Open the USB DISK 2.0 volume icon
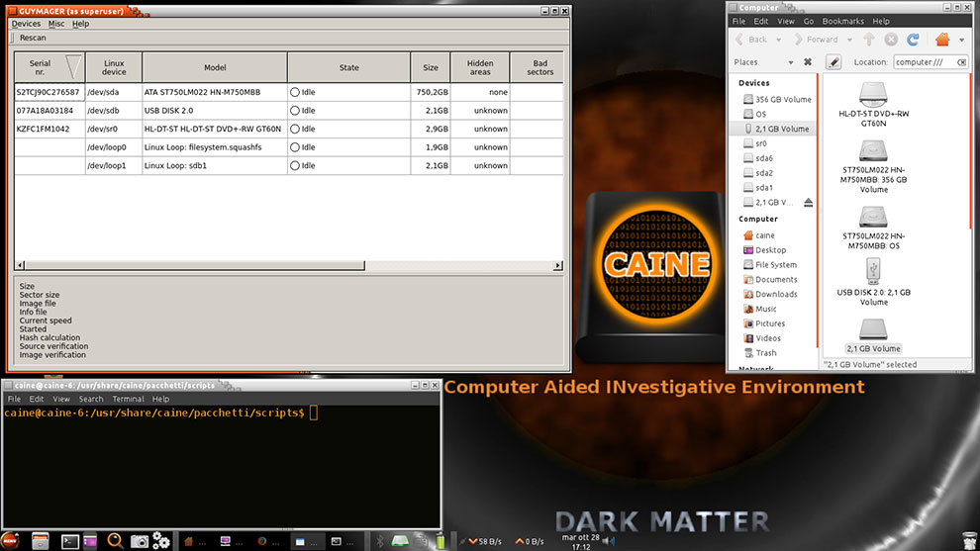Image resolution: width=980 pixels, height=551 pixels. point(873,282)
